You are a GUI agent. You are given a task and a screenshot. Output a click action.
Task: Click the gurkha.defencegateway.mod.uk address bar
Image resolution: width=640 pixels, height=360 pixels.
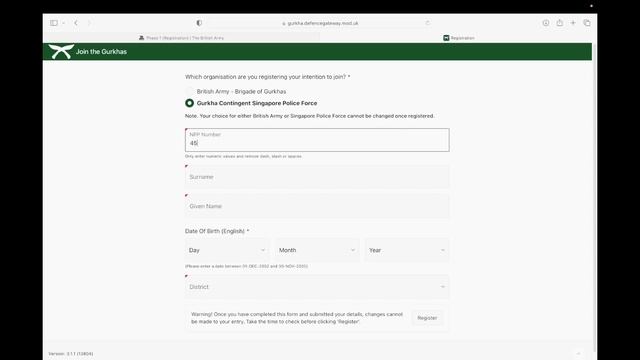[320, 23]
